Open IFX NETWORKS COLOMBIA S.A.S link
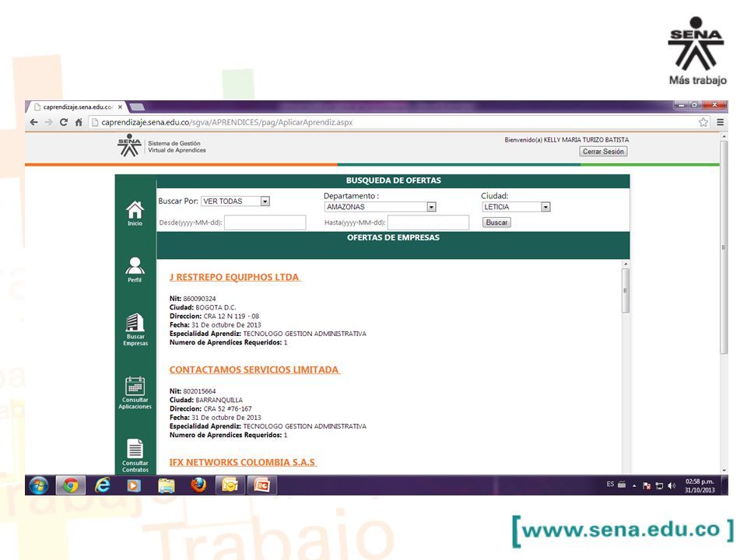 point(243,462)
